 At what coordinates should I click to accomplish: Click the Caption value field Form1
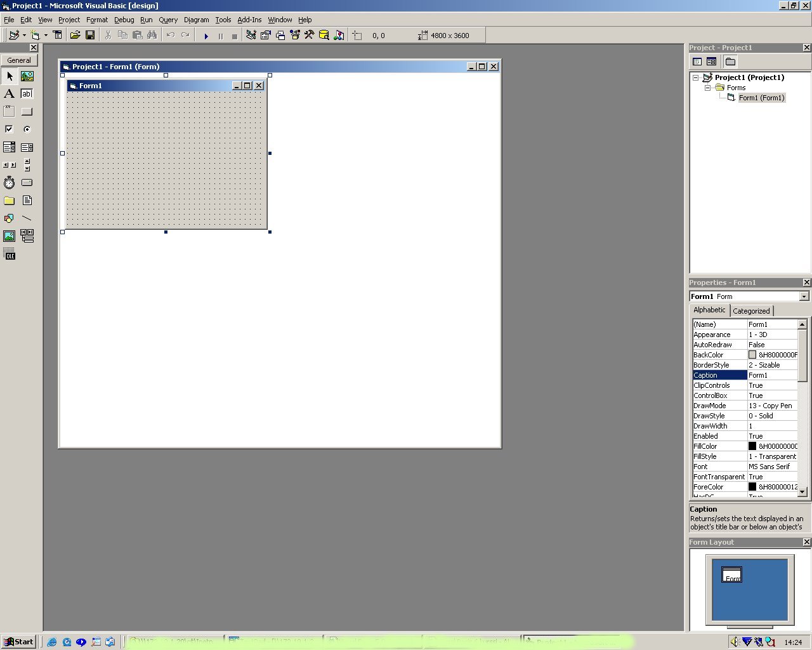[x=772, y=375]
